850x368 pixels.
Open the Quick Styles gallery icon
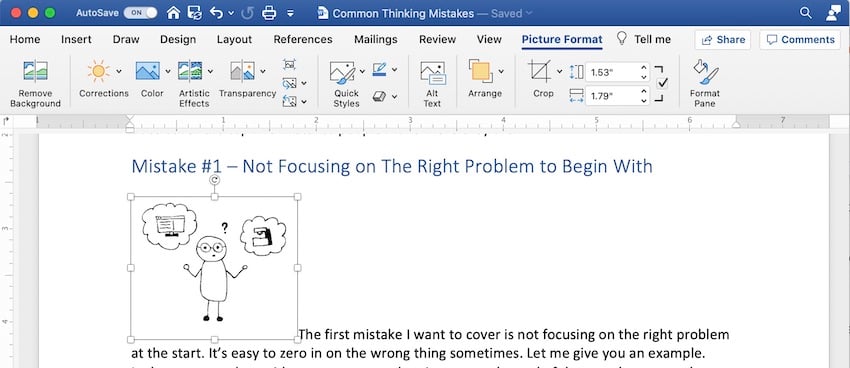coord(343,73)
